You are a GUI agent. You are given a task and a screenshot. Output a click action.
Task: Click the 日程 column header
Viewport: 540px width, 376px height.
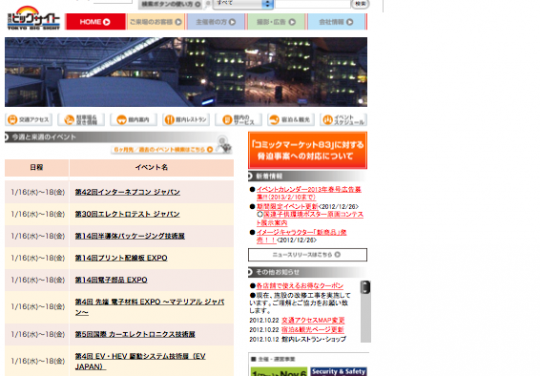(37, 167)
